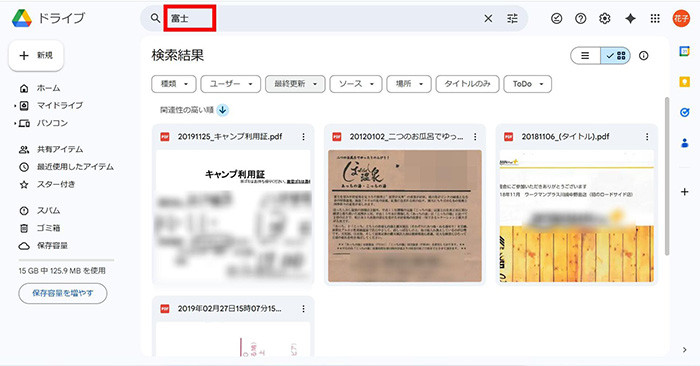Viewport: 700px width, 366px height.
Task: Open ゴミ箱 in sidebar
Action: (x=48, y=228)
